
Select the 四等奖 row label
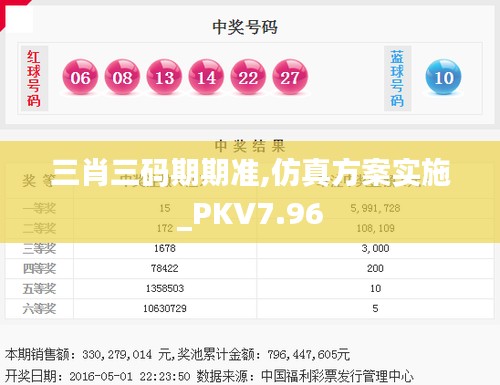pos(39,268)
